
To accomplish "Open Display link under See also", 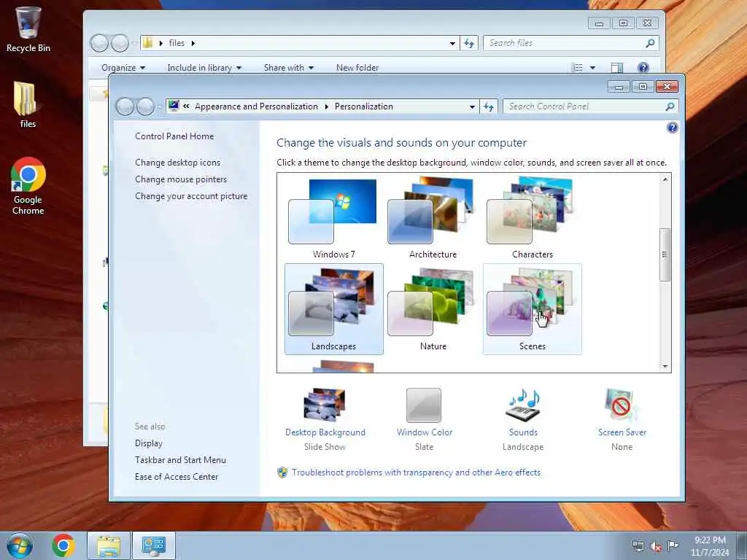I will pos(149,443).
